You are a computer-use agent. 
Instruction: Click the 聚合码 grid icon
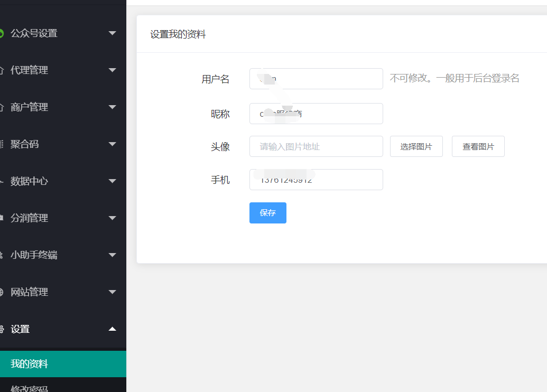[x=2, y=144]
